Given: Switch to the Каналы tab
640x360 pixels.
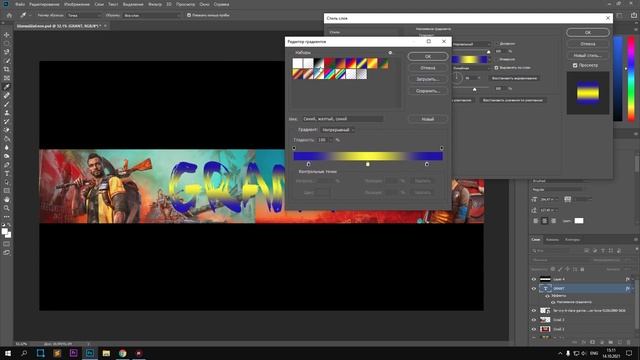Looking at the screenshot, I should tap(552, 240).
